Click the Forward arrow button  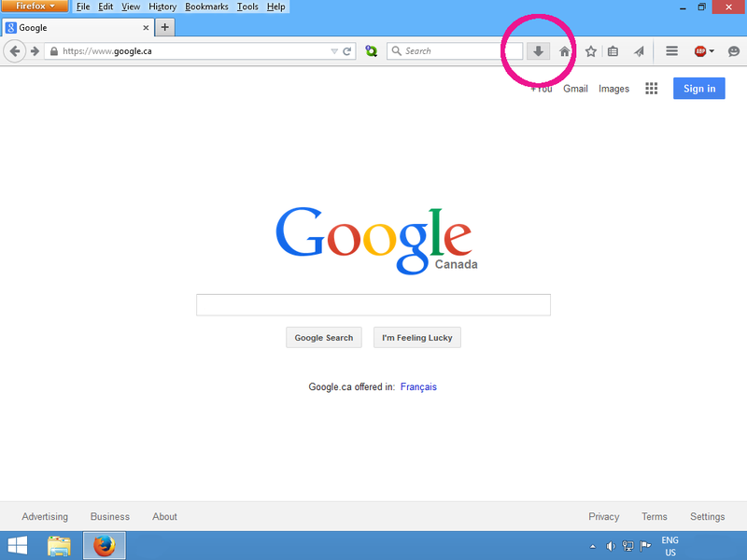pos(35,51)
